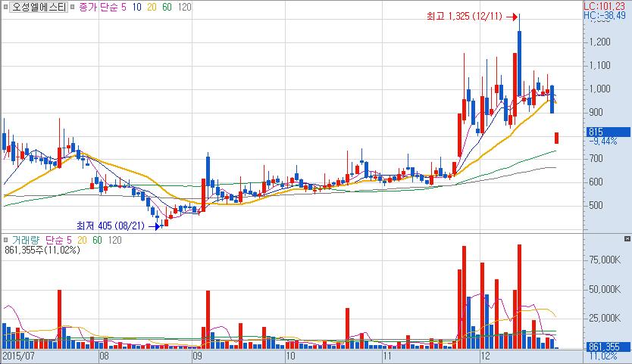Image resolution: width=632 pixels, height=364 pixels.
Task: Click the square icon beside 거래량 label
Action: click(5, 240)
